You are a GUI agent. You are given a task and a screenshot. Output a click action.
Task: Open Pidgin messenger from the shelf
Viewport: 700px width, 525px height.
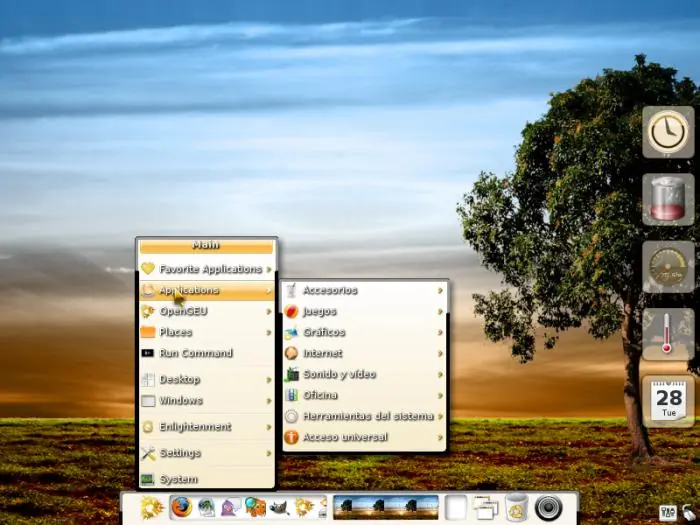231,508
